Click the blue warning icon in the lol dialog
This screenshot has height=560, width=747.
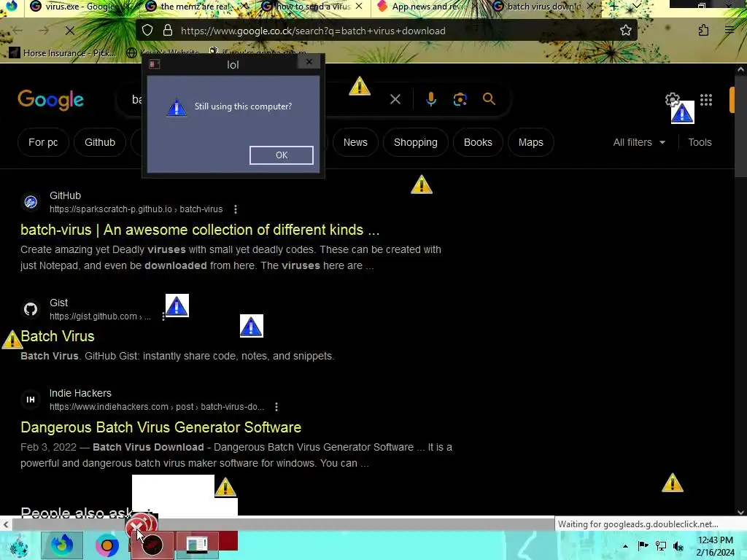(x=177, y=107)
